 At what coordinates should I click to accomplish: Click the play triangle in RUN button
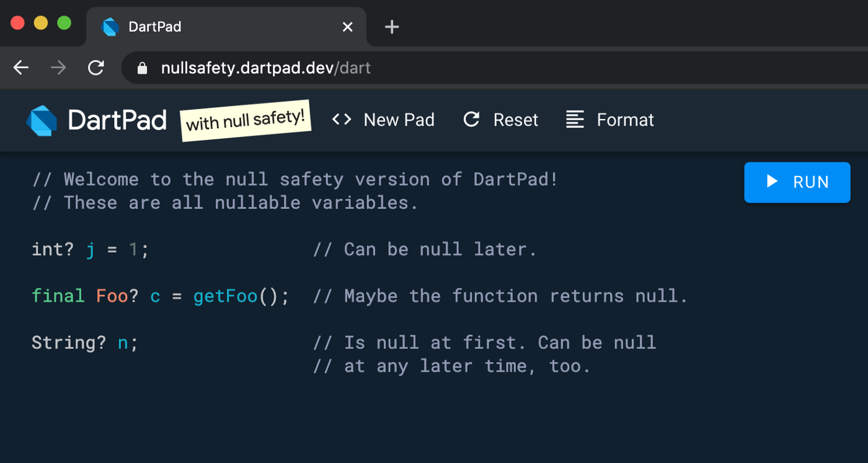coord(772,181)
